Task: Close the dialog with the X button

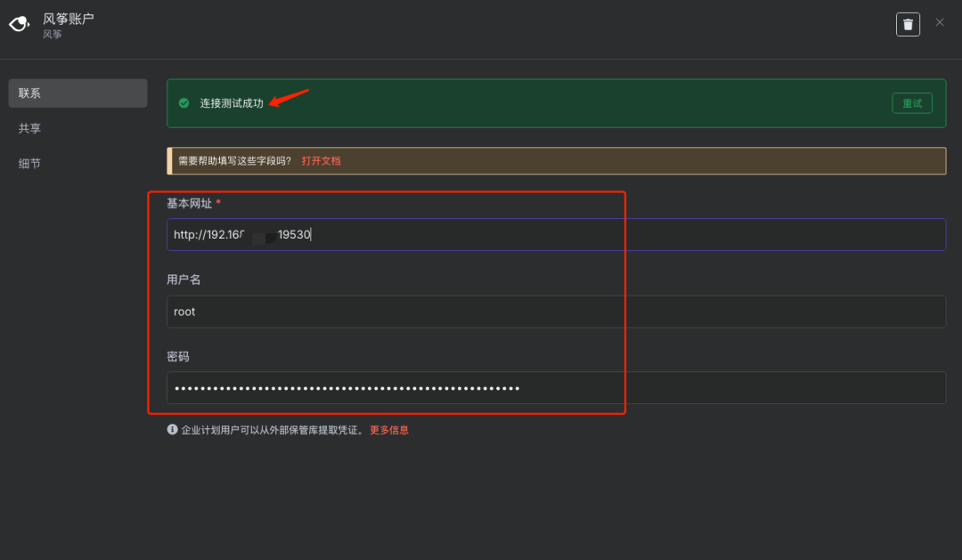Action: click(940, 22)
